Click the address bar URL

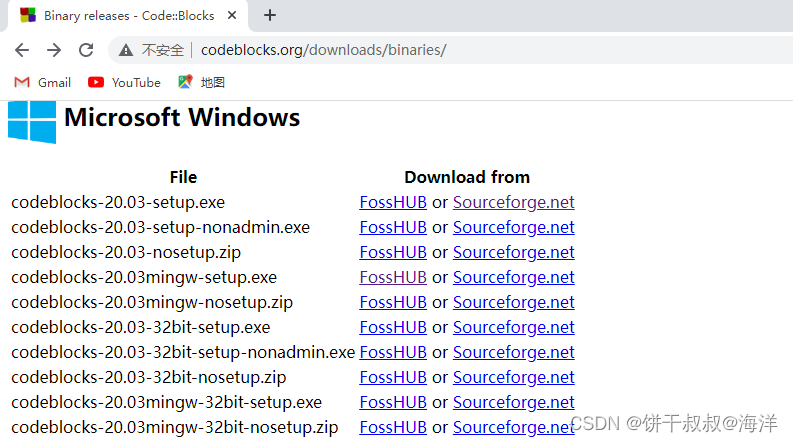[x=323, y=50]
